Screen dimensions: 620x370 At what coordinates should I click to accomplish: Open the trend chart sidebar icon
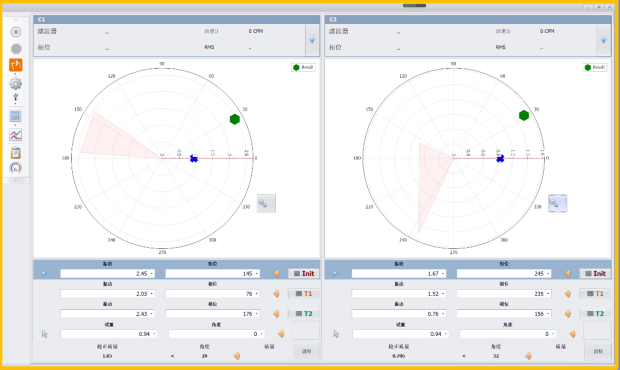coord(15,135)
